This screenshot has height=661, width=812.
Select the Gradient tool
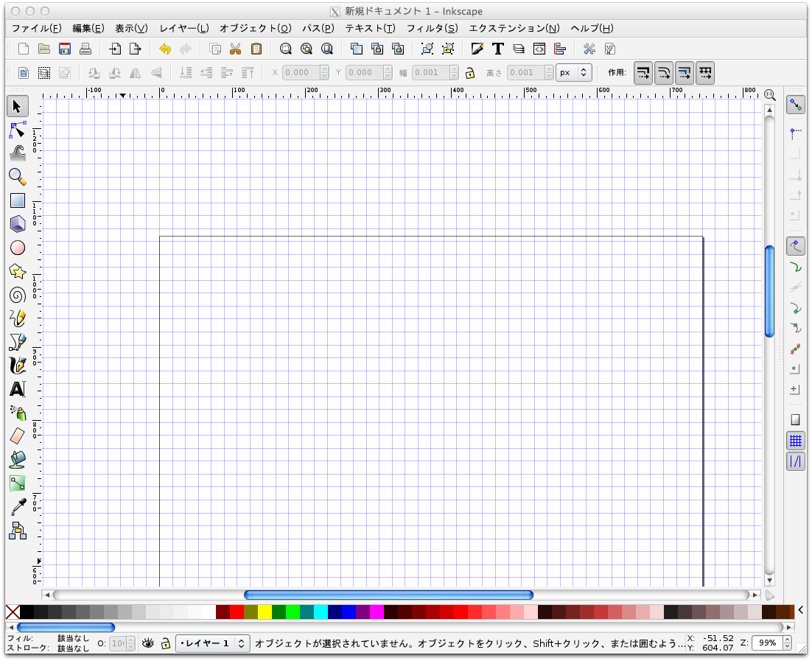tap(18, 483)
